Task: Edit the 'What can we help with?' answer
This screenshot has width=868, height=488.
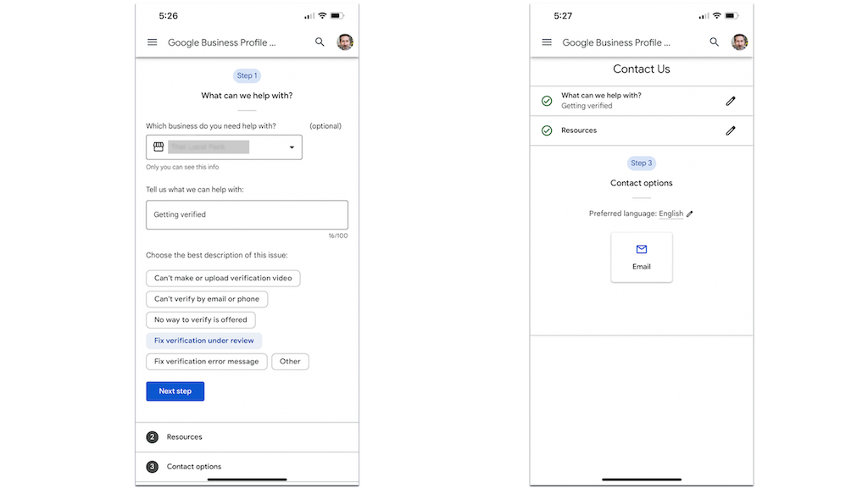Action: [x=731, y=100]
